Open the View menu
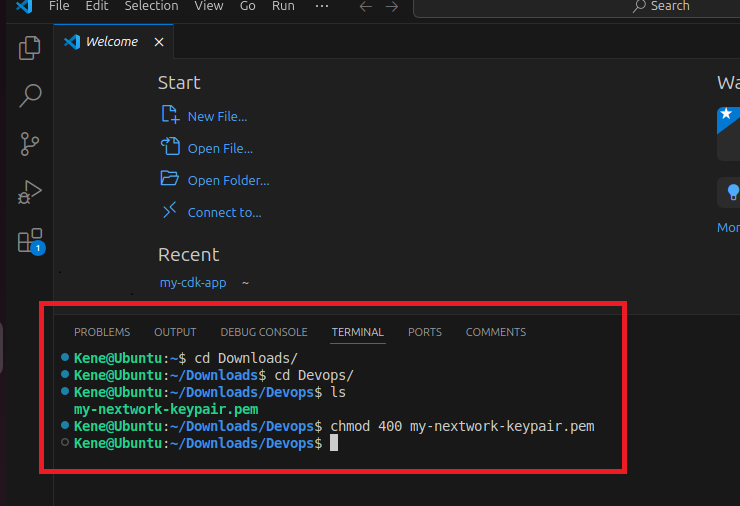This screenshot has width=740, height=506. pos(209,6)
